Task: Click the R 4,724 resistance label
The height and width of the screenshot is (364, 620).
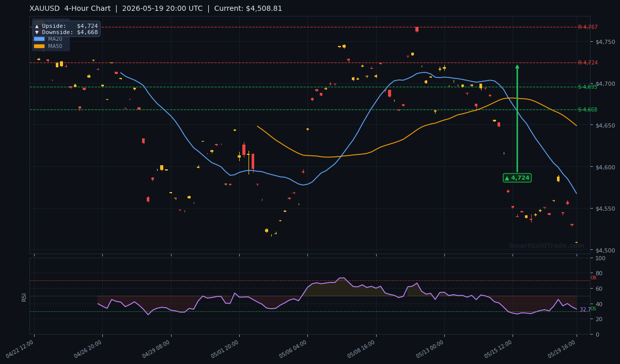Action: pyautogui.click(x=587, y=62)
